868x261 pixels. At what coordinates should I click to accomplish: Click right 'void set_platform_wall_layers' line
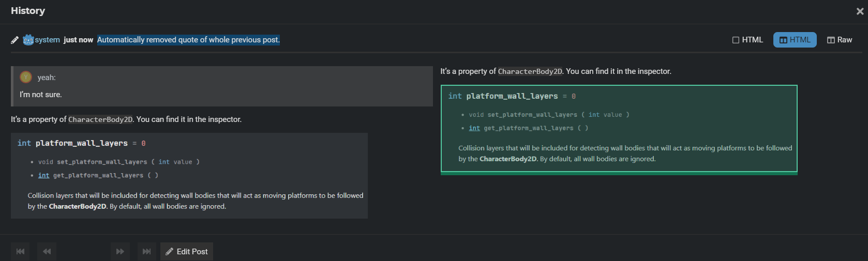click(549, 115)
